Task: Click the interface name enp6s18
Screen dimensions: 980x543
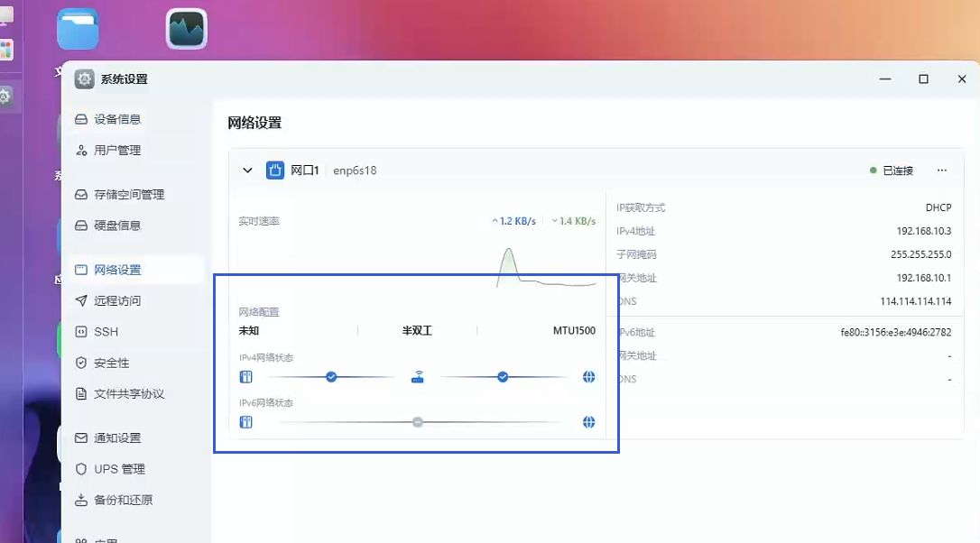Action: [x=355, y=170]
